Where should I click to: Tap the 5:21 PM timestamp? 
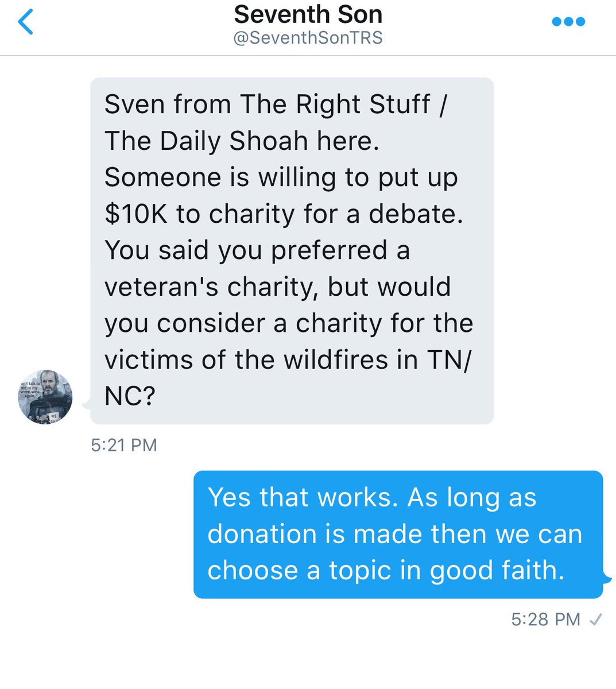(123, 445)
